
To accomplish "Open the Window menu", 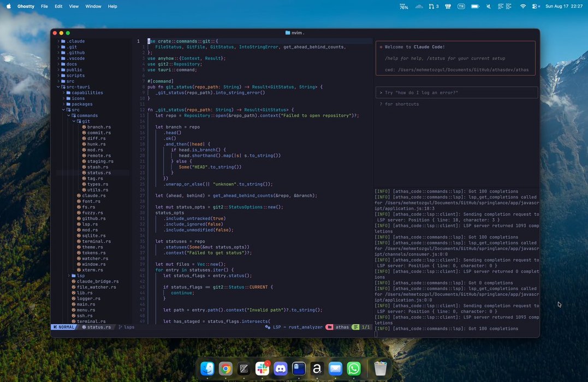I will (93, 7).
